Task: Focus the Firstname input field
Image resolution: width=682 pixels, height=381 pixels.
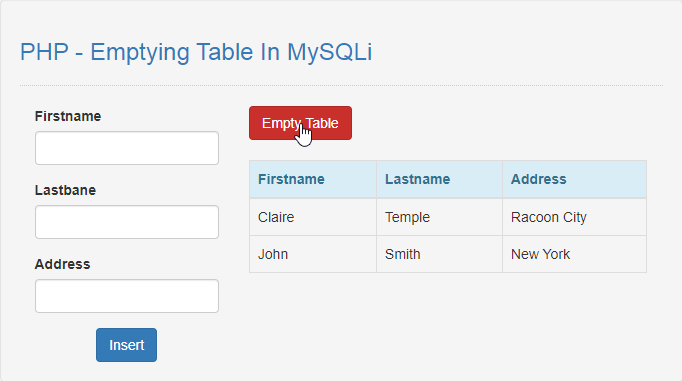Action: pyautogui.click(x=127, y=148)
